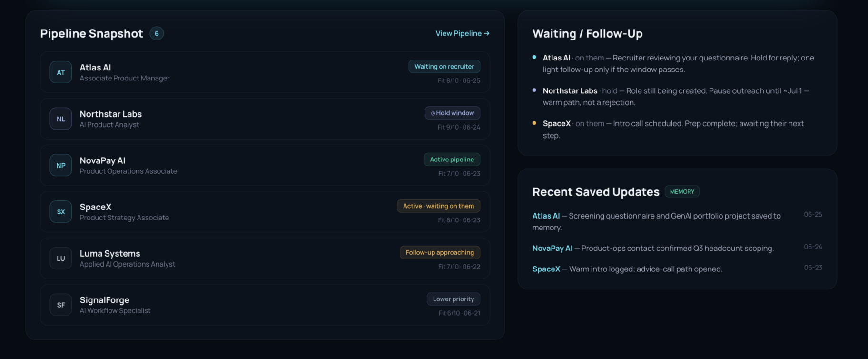This screenshot has height=359, width=868.
Task: Click the Pipeline Snapshot heading
Action: [91, 33]
